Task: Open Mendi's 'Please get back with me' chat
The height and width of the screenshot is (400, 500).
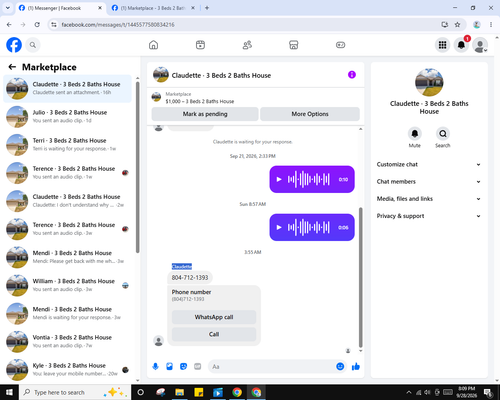Action: pyautogui.click(x=67, y=257)
